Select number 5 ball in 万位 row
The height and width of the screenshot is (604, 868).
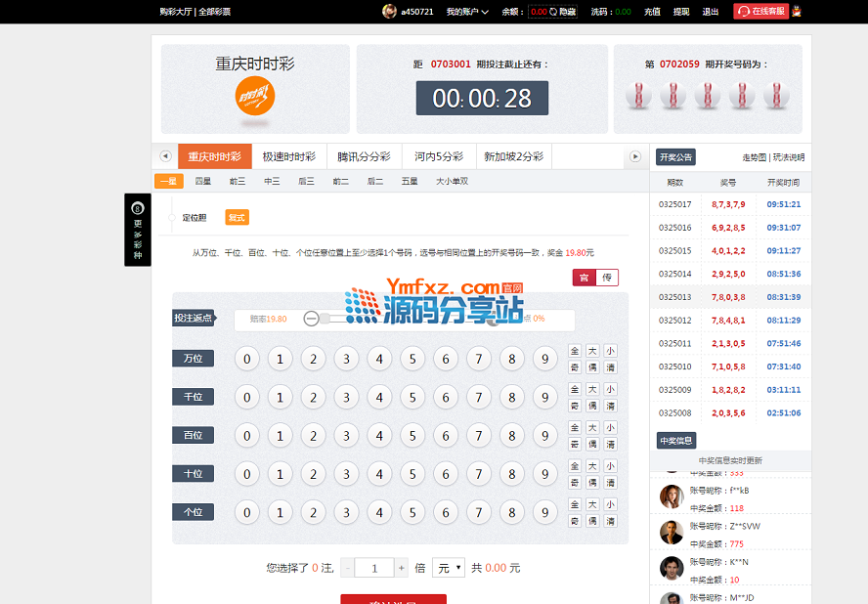[412, 359]
